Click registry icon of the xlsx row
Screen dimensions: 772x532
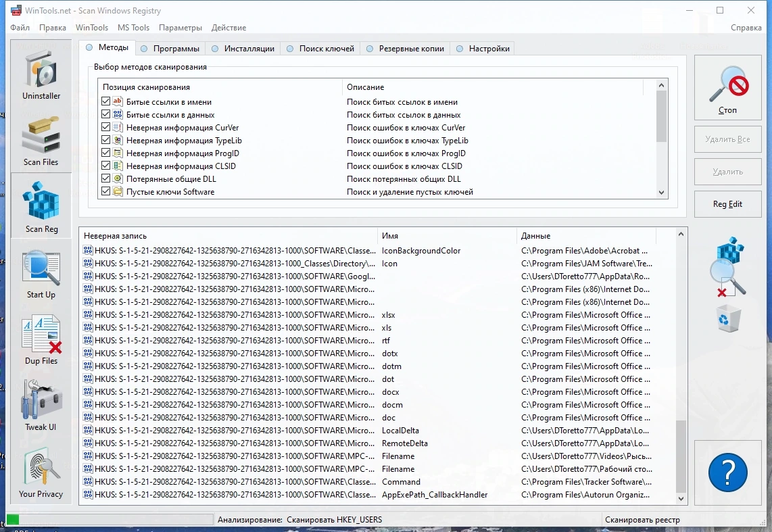pos(88,314)
